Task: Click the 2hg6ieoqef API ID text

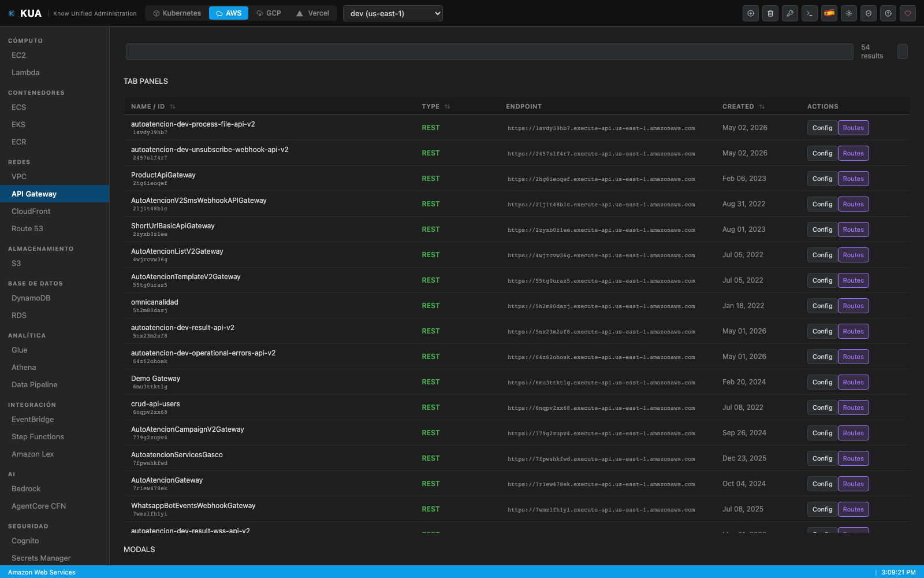Action: coord(150,183)
